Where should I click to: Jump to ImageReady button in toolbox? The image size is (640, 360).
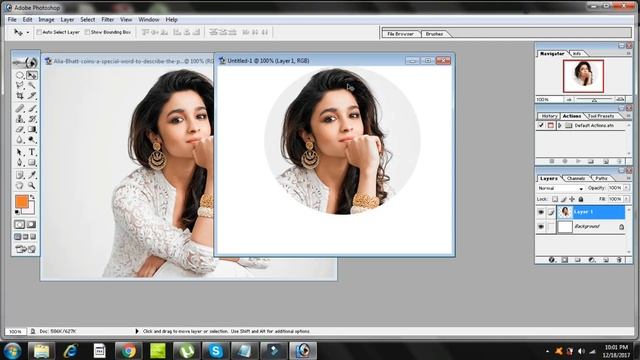click(x=25, y=249)
